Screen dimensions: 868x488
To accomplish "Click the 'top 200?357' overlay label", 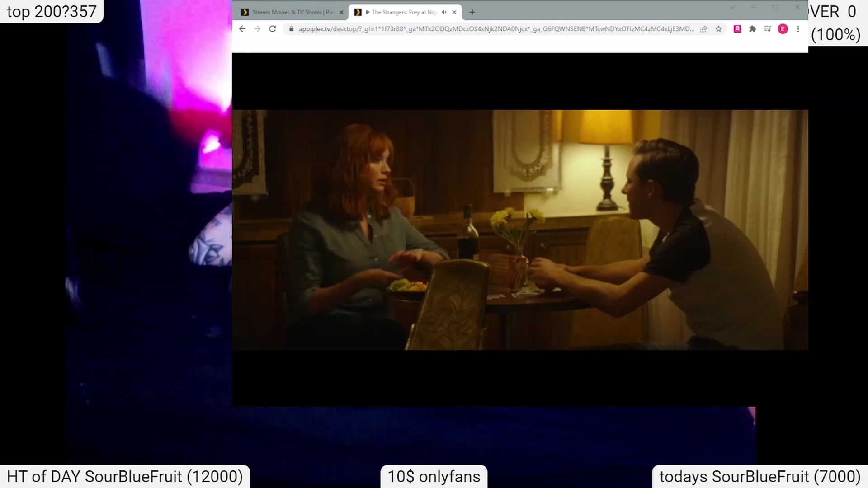I will tap(52, 11).
